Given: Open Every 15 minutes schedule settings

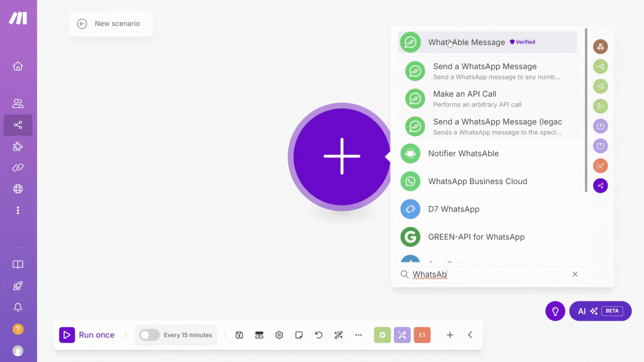Looking at the screenshot, I should [188, 335].
